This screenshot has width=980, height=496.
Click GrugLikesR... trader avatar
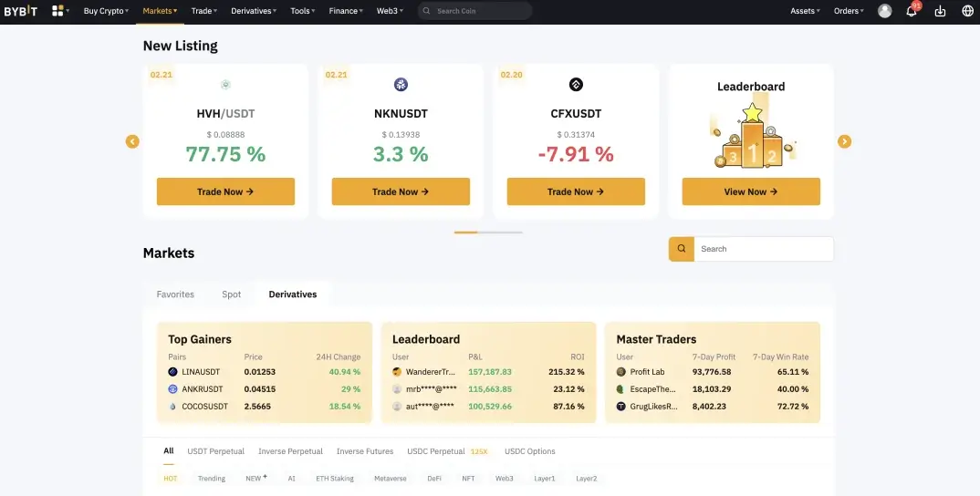pyautogui.click(x=621, y=407)
